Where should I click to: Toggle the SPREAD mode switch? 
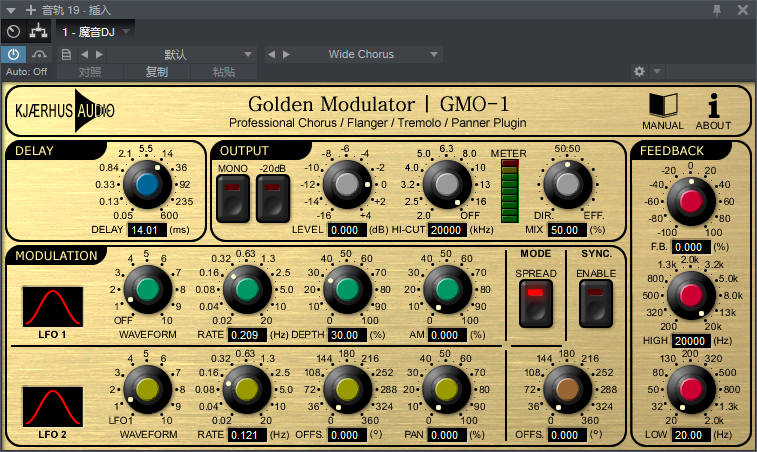coord(535,303)
